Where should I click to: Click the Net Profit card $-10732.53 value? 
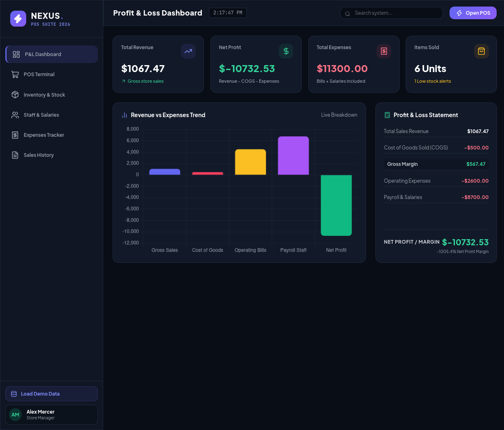247,69
